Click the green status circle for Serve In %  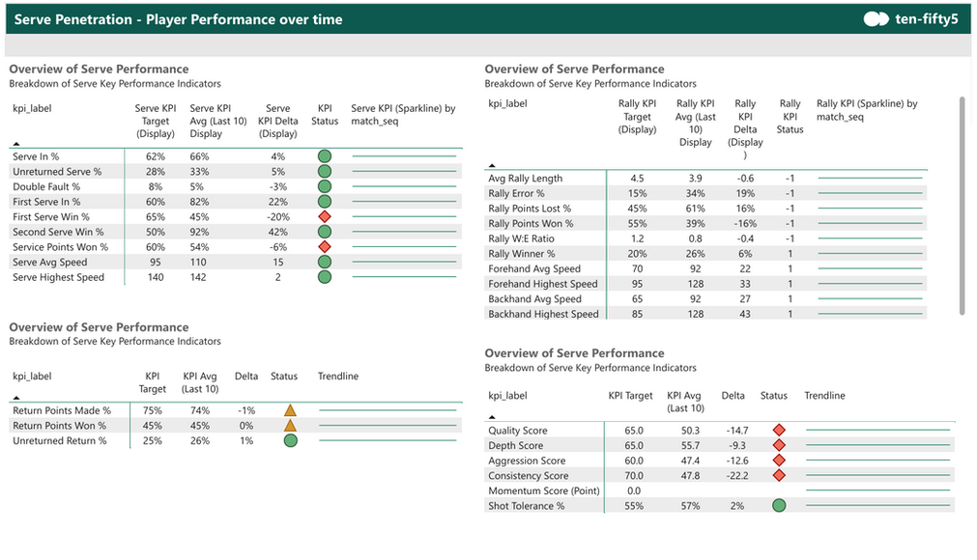(x=324, y=155)
